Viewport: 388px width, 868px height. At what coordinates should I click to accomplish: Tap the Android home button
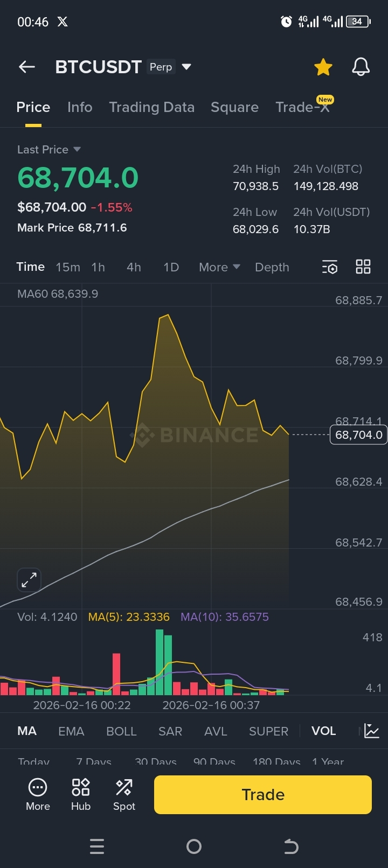click(x=194, y=847)
